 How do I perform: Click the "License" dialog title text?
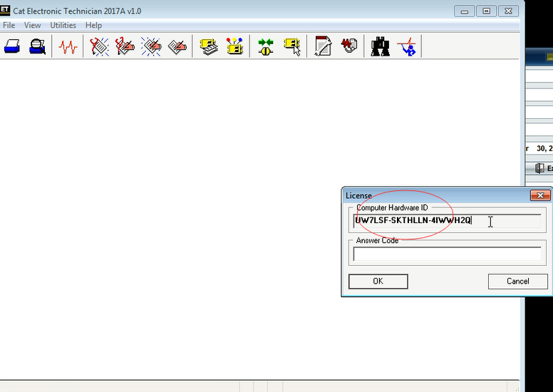(x=358, y=195)
